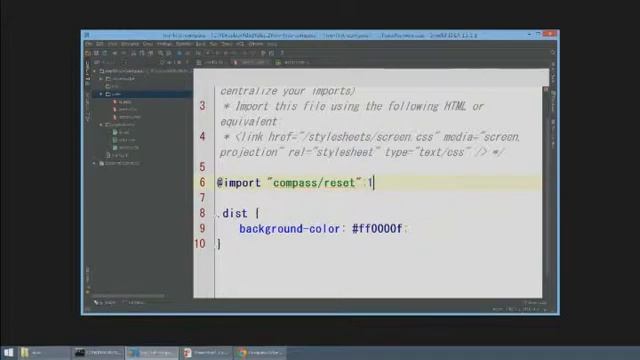Viewport: 640px width, 360px height.
Task: Click the Help question mark toolbar icon
Action: [282, 53]
